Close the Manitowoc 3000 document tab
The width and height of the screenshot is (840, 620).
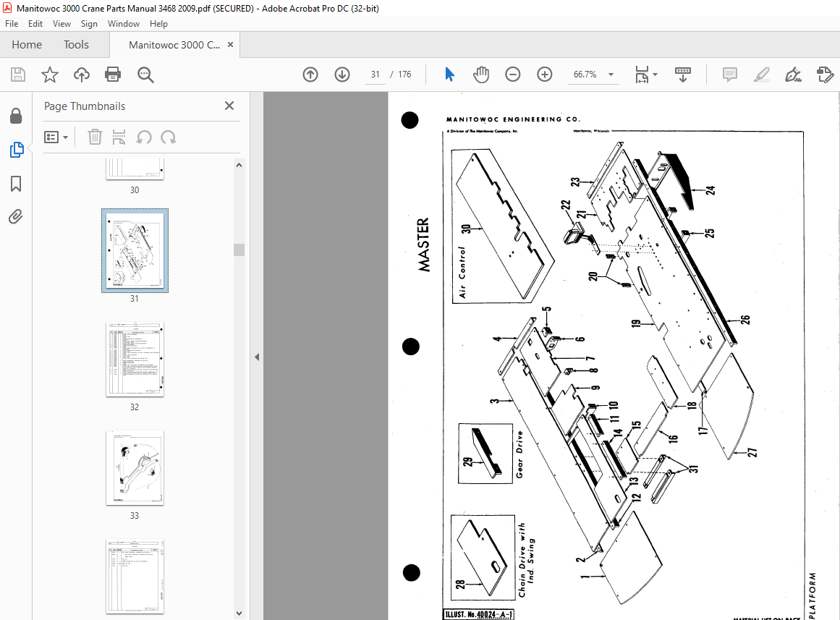(x=230, y=44)
